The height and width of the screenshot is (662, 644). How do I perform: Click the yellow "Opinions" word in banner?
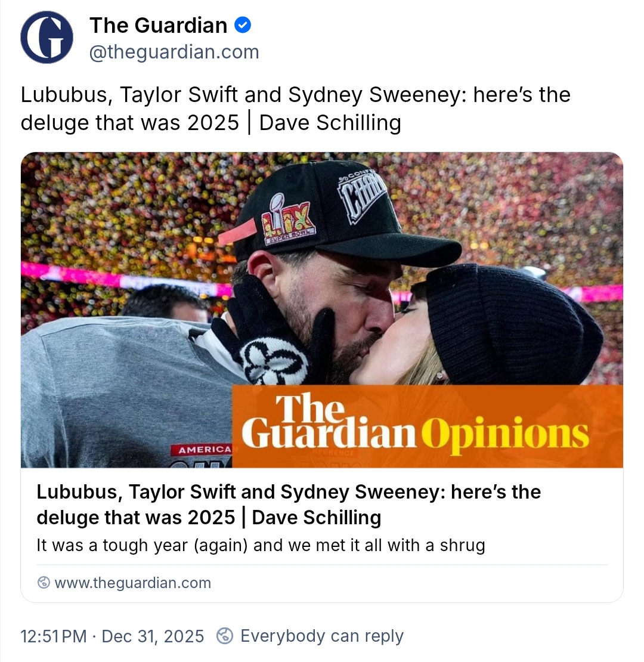[504, 434]
